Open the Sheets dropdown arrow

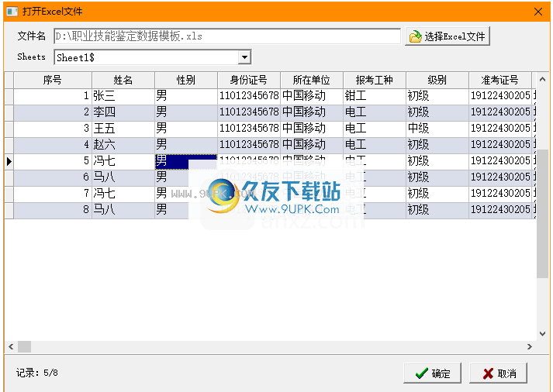[244, 57]
